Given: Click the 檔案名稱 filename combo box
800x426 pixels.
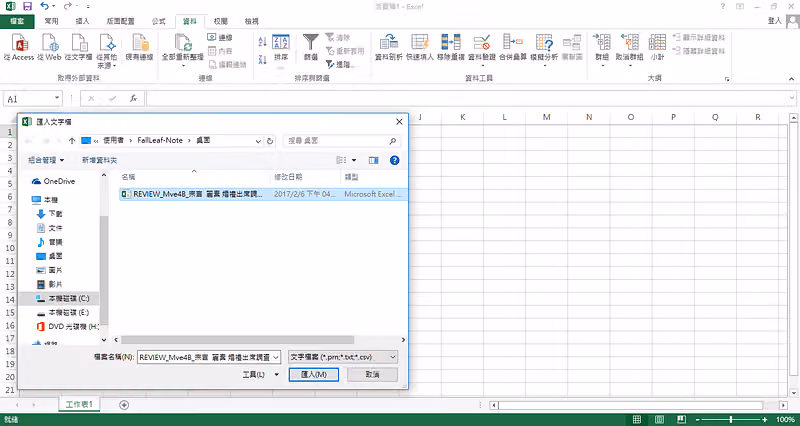Looking at the screenshot, I should [x=209, y=357].
